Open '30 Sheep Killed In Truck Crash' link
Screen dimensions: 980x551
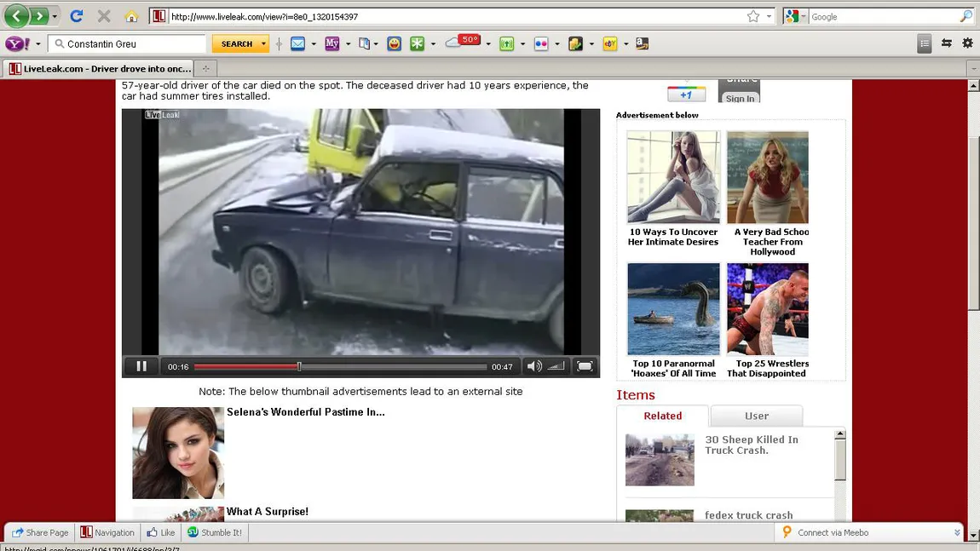tap(752, 445)
